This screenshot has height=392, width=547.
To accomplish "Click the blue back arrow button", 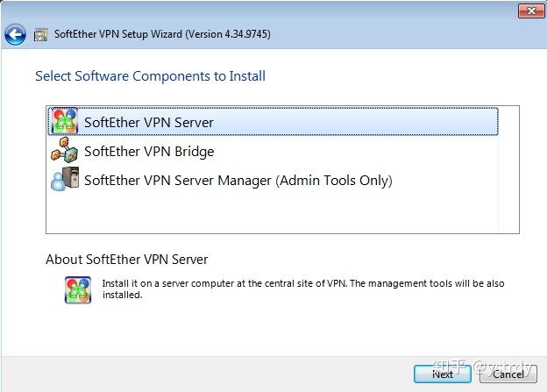I will coord(15,34).
